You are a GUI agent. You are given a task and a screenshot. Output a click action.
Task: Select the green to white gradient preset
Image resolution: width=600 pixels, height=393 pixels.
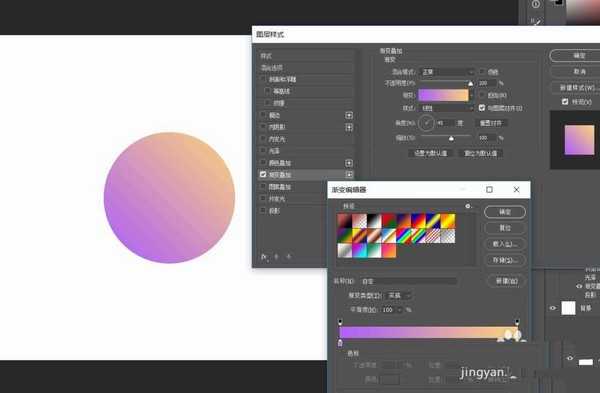(x=374, y=251)
